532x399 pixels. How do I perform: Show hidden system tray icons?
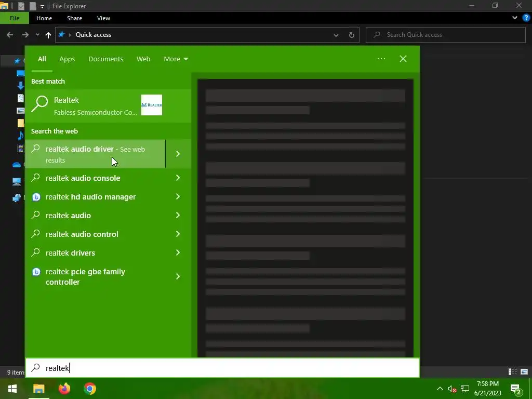click(440, 389)
